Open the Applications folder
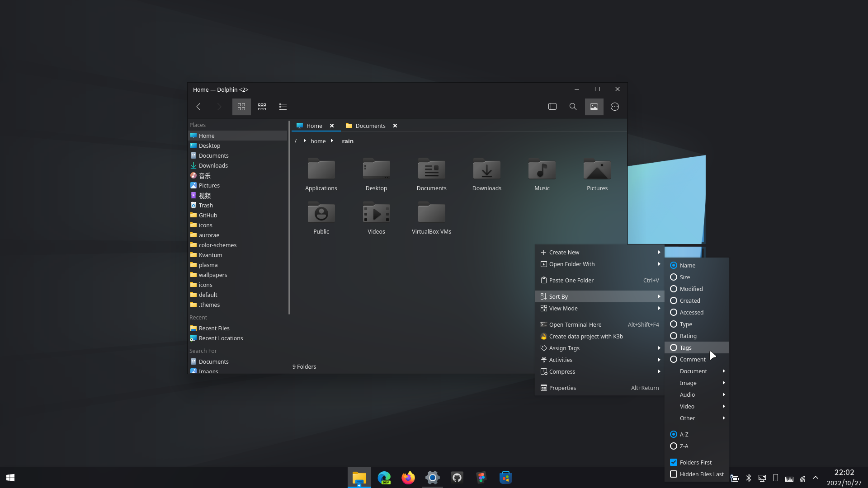 coord(321,174)
